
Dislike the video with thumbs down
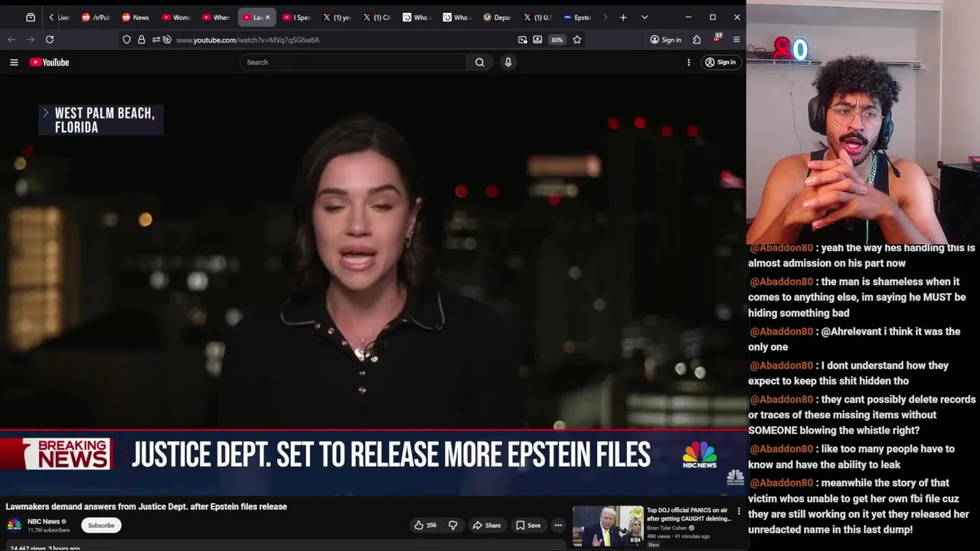point(452,525)
